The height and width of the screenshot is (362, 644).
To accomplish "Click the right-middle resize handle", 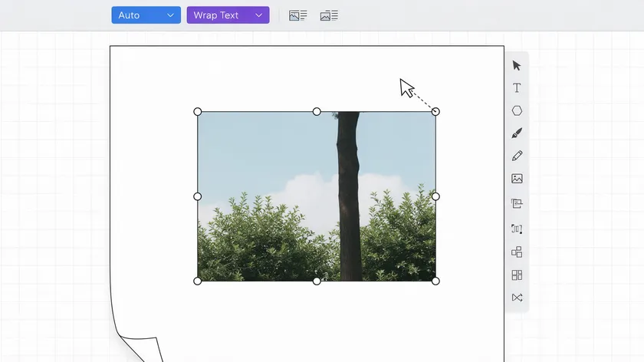I will 435,196.
